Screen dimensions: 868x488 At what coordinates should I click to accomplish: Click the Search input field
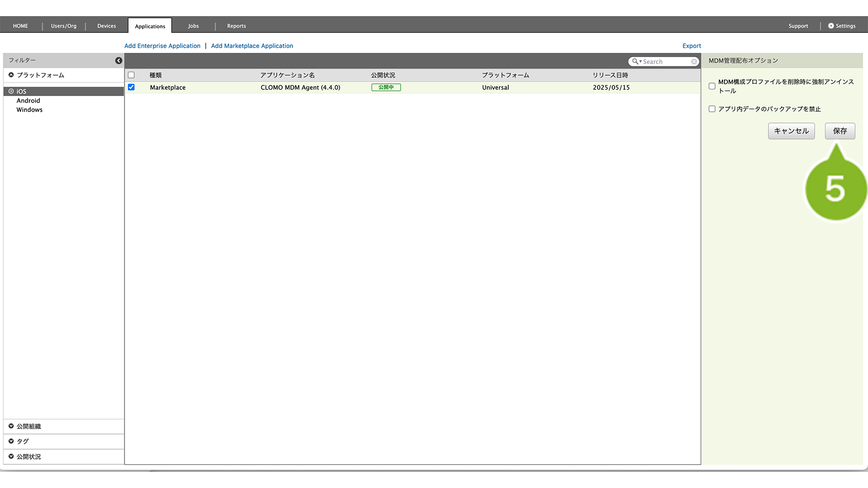[x=666, y=61]
